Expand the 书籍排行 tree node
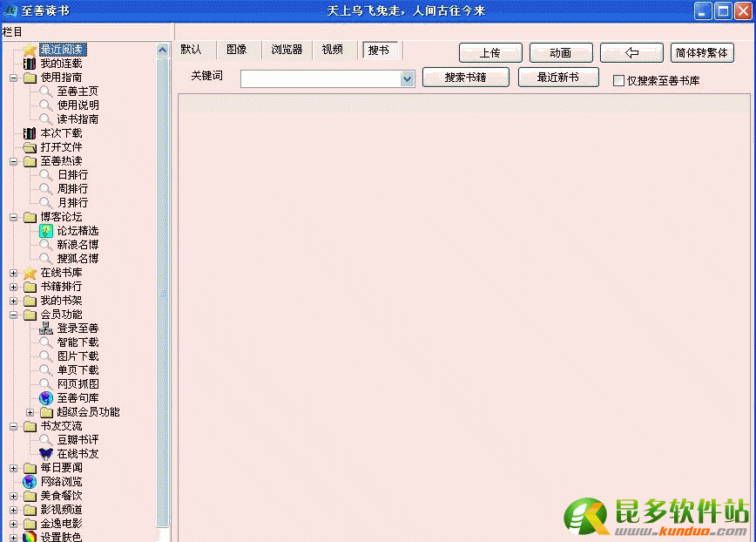756x542 pixels. tap(14, 288)
